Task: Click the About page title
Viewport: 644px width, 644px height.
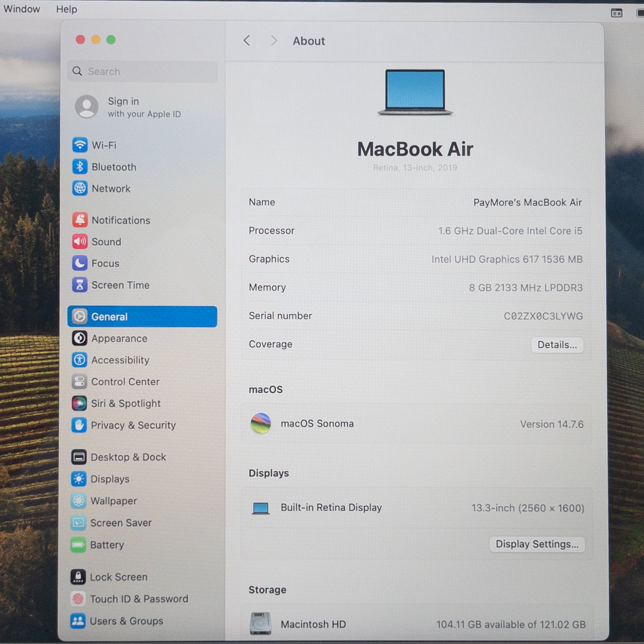Action: coord(309,41)
